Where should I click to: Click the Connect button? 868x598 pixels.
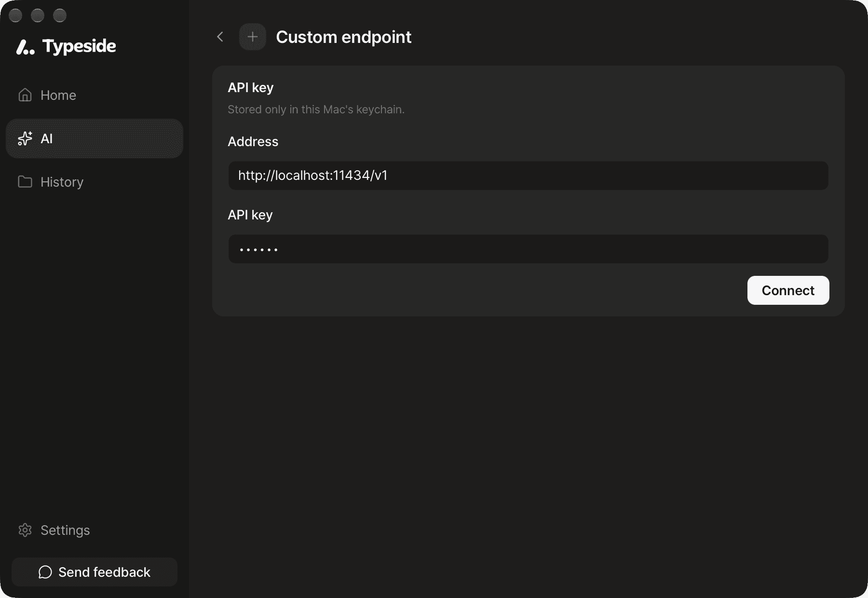click(x=788, y=290)
